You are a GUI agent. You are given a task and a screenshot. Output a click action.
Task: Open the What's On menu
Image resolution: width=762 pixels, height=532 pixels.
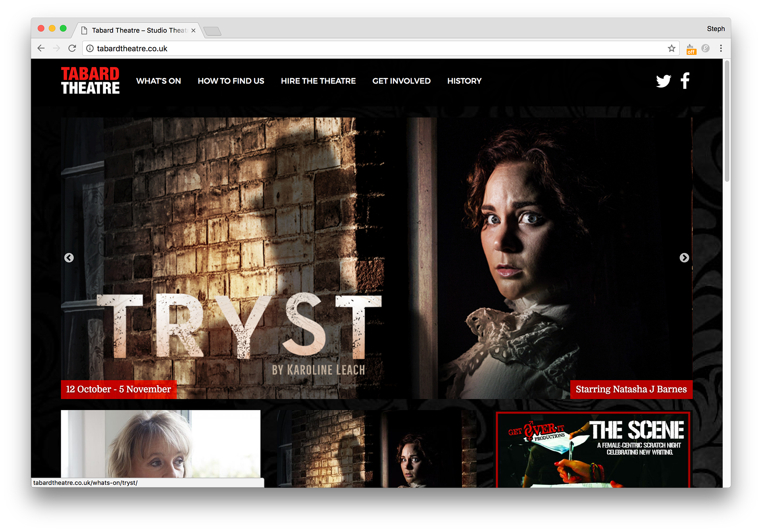tap(158, 81)
